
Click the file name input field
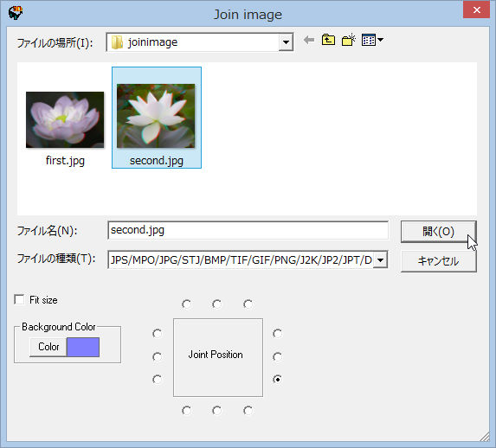coord(248,230)
